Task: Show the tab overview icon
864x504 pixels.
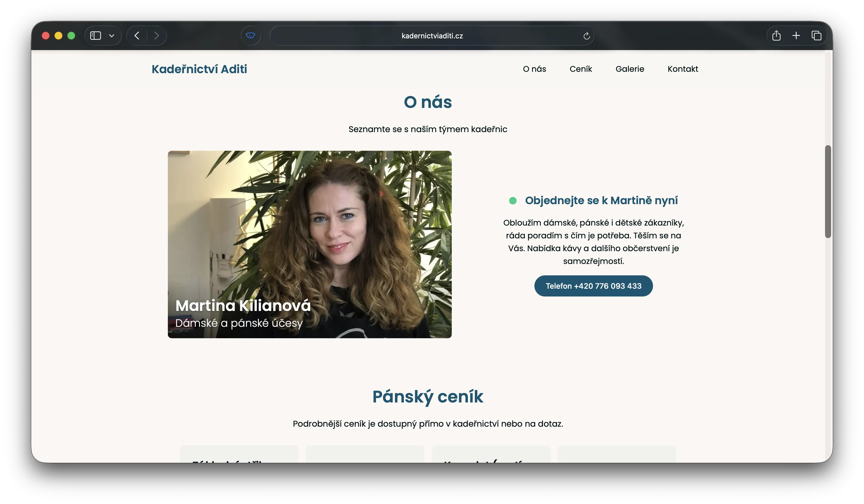Action: point(816,36)
